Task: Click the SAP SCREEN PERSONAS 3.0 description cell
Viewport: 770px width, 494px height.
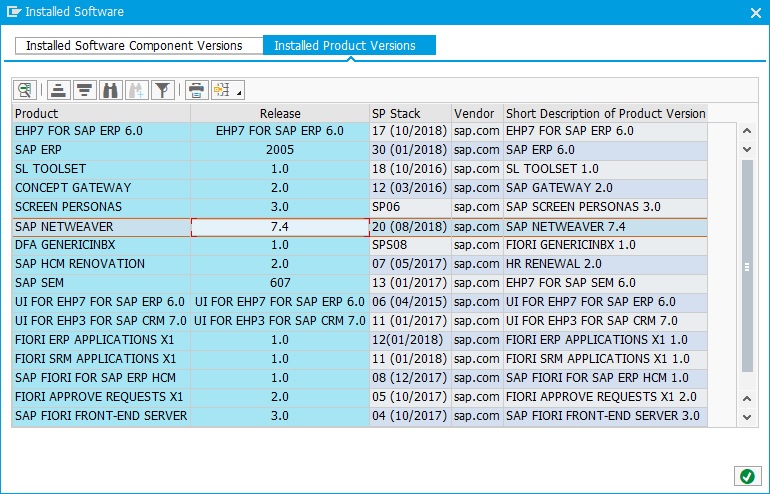Action: click(x=605, y=207)
